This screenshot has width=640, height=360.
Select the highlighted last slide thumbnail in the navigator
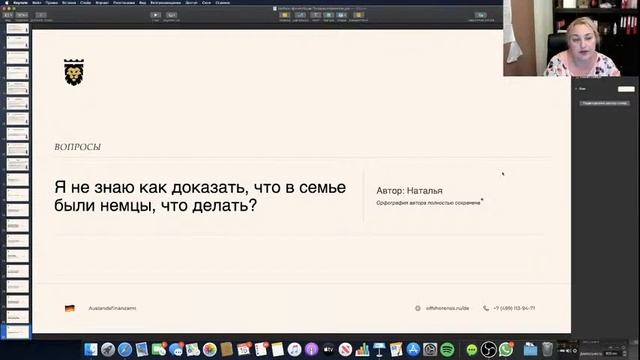(18, 332)
